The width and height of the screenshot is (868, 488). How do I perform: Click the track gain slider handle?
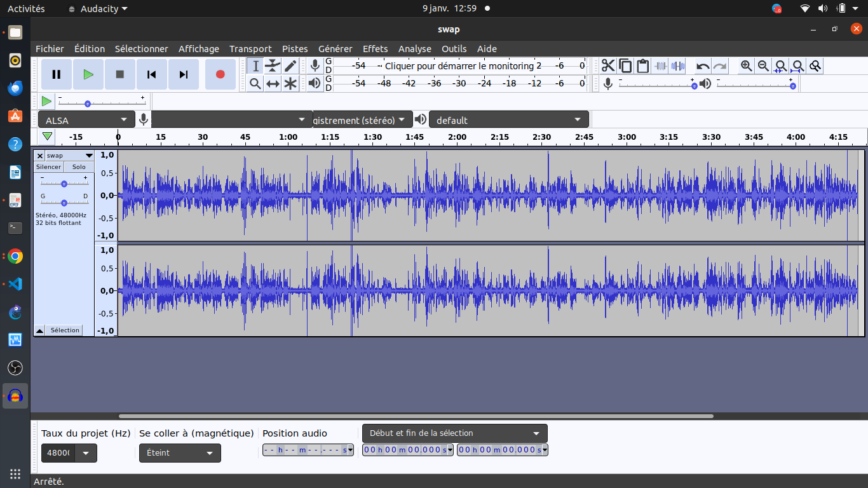pos(64,184)
